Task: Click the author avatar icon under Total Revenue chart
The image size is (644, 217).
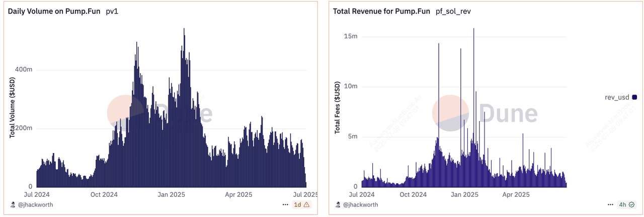Action: click(x=338, y=205)
